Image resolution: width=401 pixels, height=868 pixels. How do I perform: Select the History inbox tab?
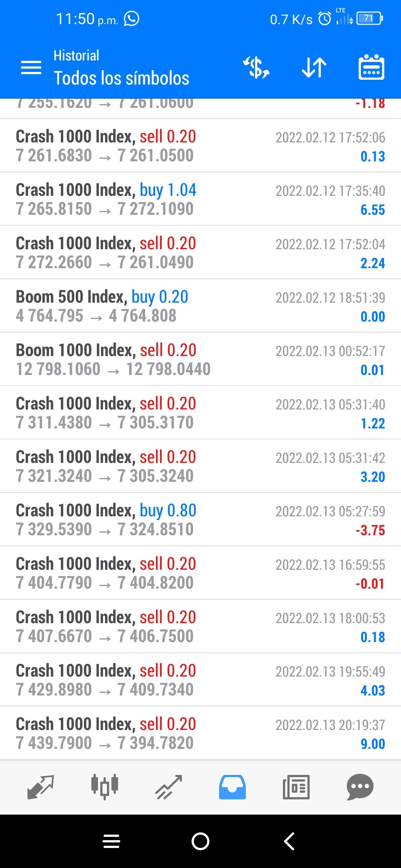[232, 787]
